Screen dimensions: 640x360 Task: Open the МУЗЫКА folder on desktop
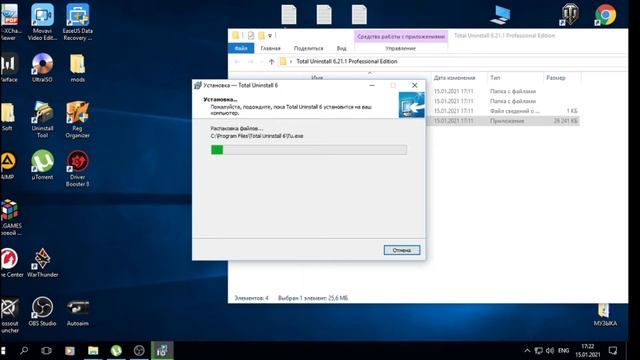coord(605,315)
